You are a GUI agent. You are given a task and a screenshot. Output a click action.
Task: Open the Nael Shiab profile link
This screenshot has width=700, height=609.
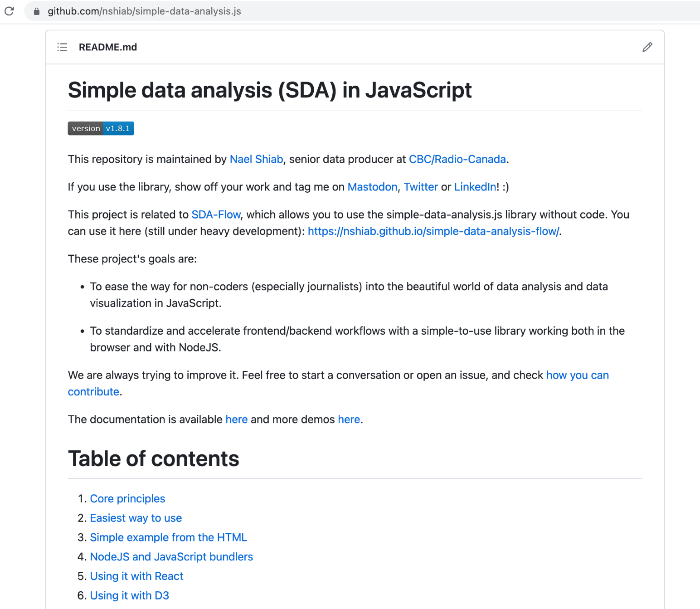[x=256, y=159]
